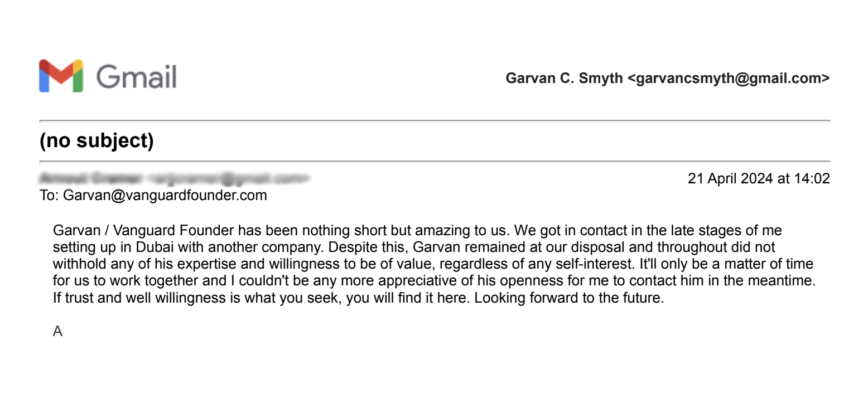Click the signature letter "A"
Image resolution: width=868 pixels, height=418 pixels.
pyautogui.click(x=57, y=332)
